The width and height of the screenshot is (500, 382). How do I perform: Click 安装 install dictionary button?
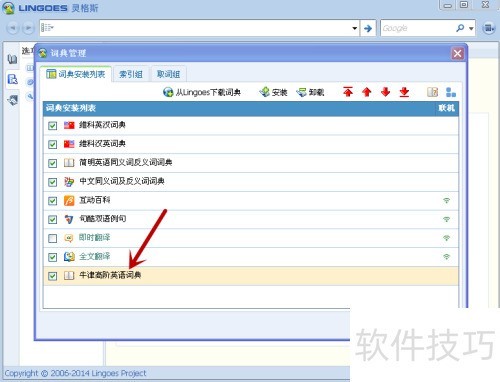pos(273,92)
